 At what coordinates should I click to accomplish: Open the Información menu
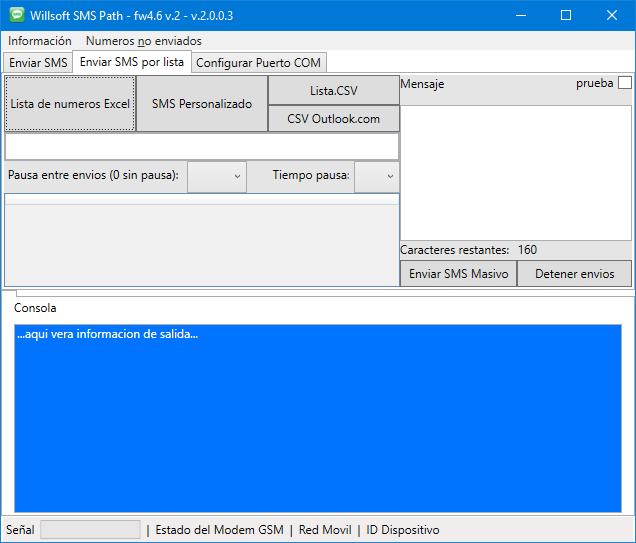tap(40, 41)
